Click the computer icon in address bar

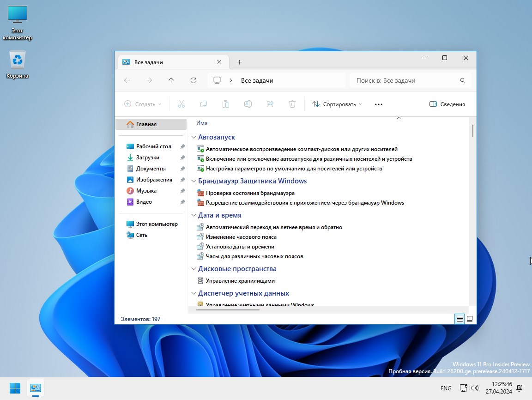point(217,80)
